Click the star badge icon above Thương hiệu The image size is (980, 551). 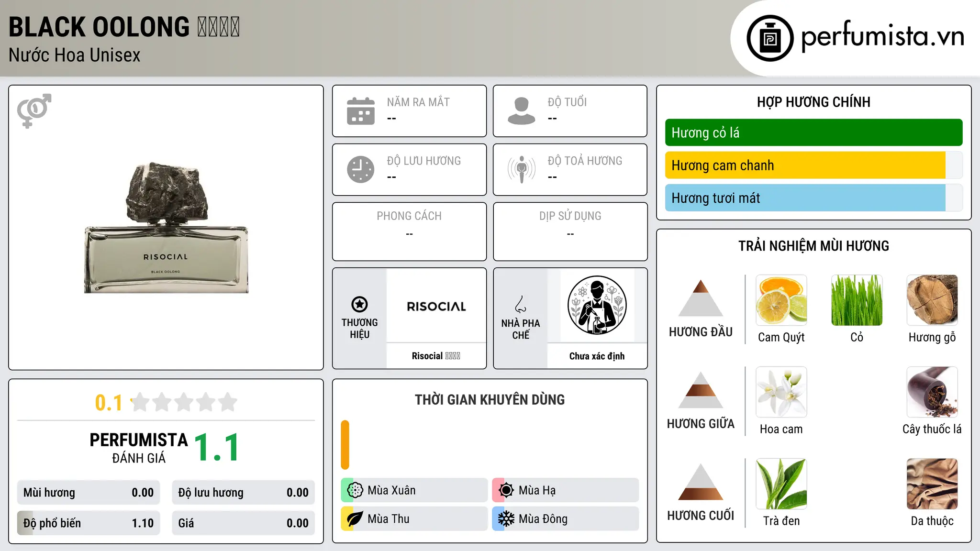tap(360, 304)
